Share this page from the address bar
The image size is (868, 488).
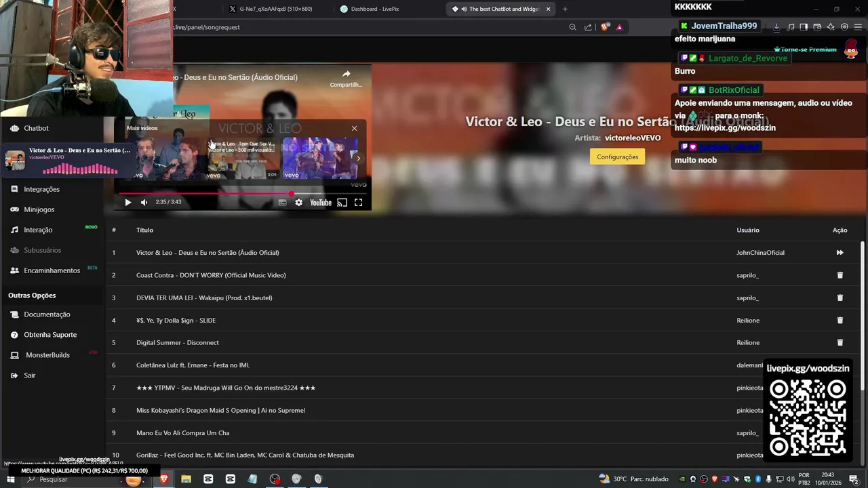(x=588, y=27)
